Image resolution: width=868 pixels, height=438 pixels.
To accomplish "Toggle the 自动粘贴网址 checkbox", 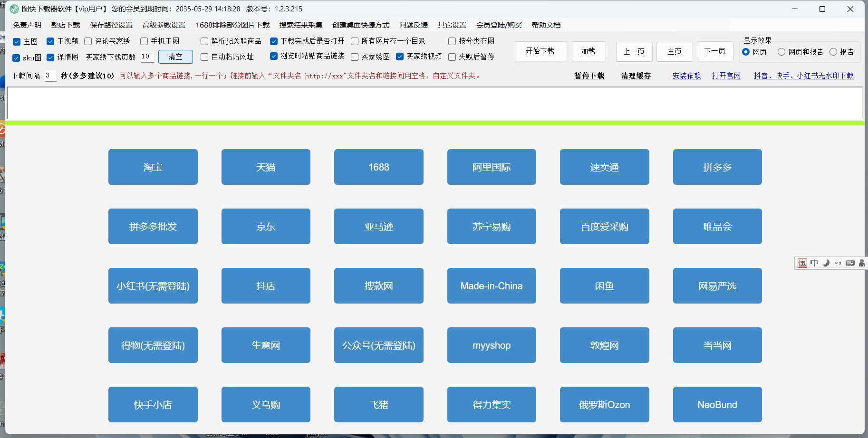I will pyautogui.click(x=204, y=57).
